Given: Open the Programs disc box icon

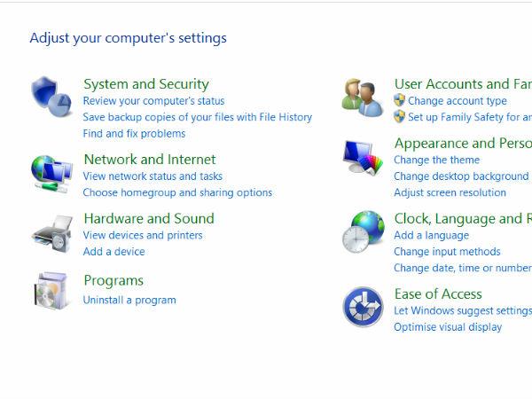Looking at the screenshot, I should click(x=51, y=290).
